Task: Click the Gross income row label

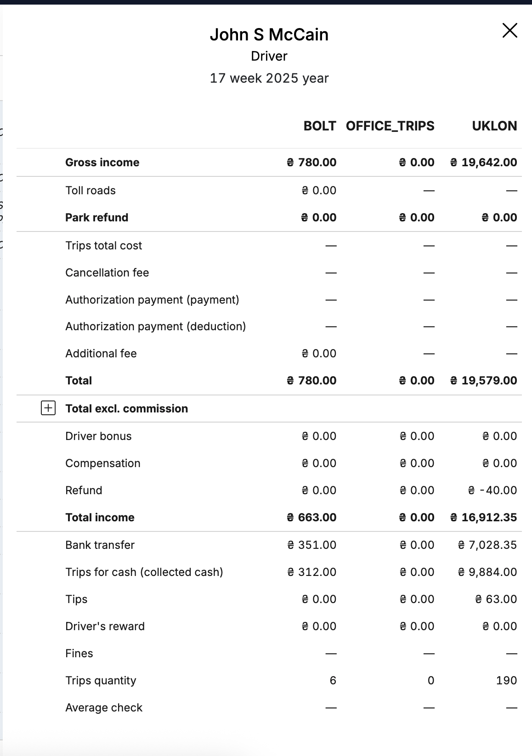Action: [102, 162]
